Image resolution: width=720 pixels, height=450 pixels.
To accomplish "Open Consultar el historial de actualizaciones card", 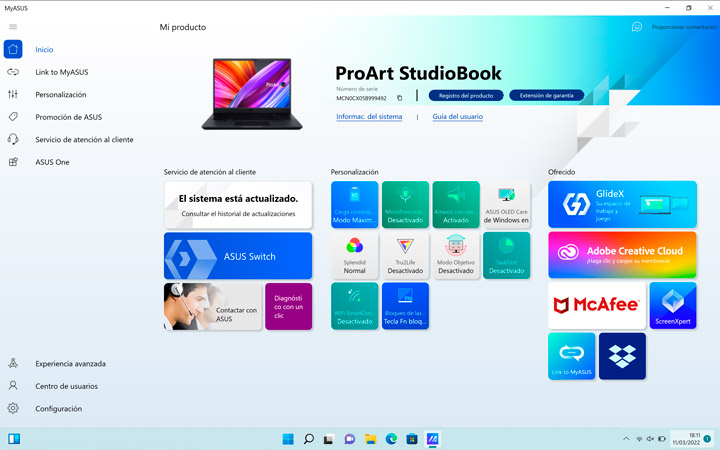I will [238, 205].
